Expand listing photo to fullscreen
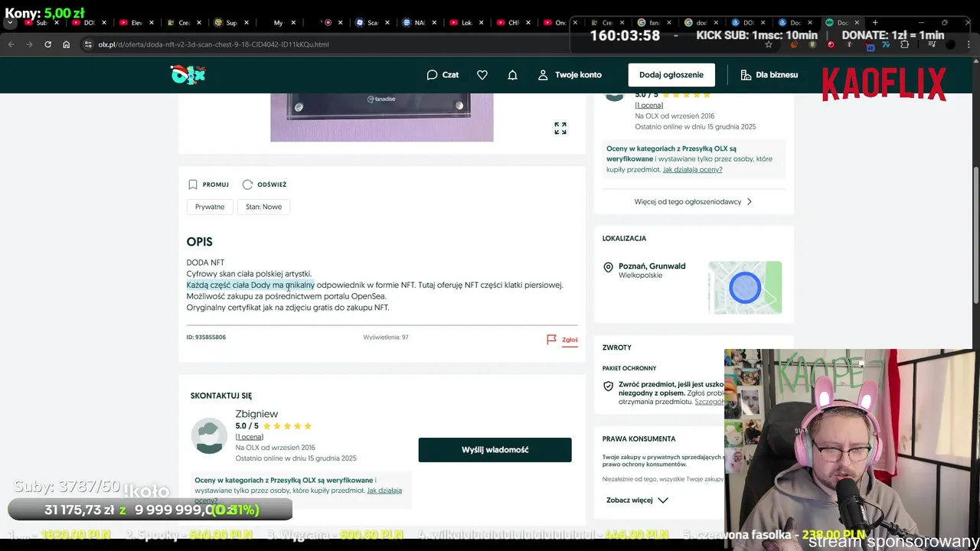 click(560, 129)
